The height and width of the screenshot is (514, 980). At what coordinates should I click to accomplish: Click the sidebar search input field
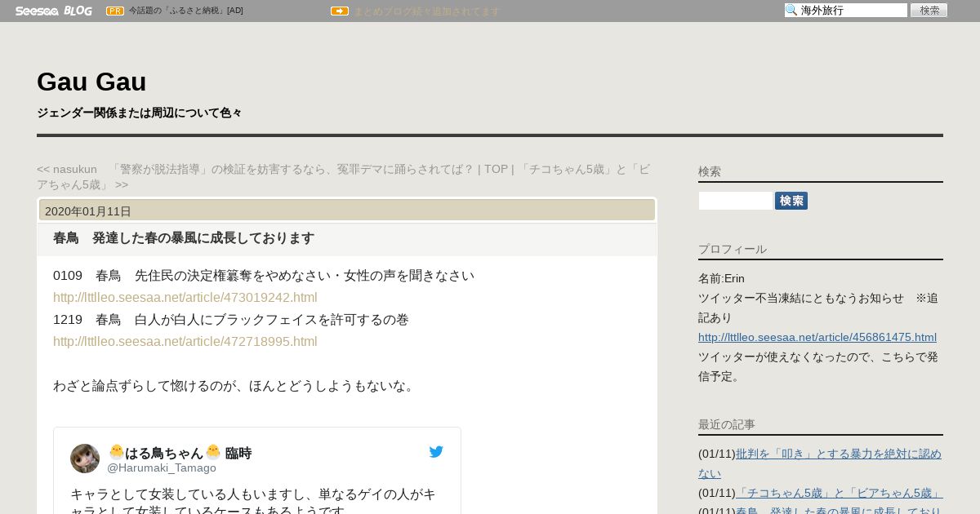pyautogui.click(x=735, y=201)
